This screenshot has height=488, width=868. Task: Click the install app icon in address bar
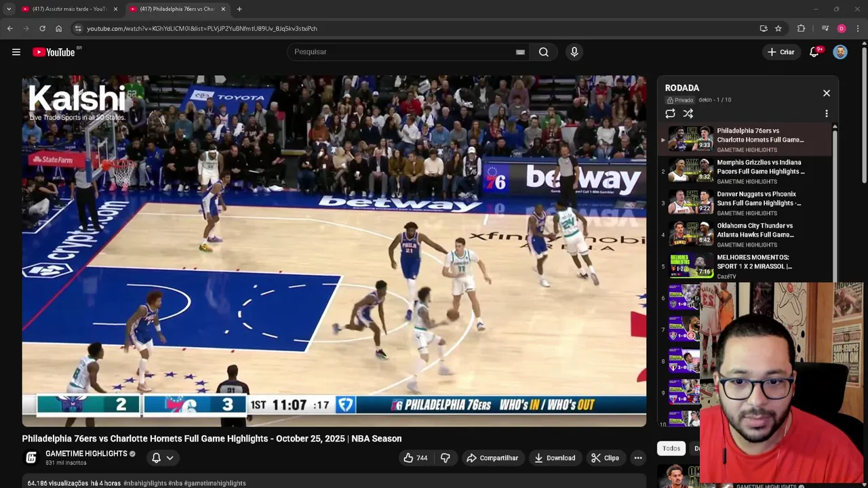coord(764,28)
